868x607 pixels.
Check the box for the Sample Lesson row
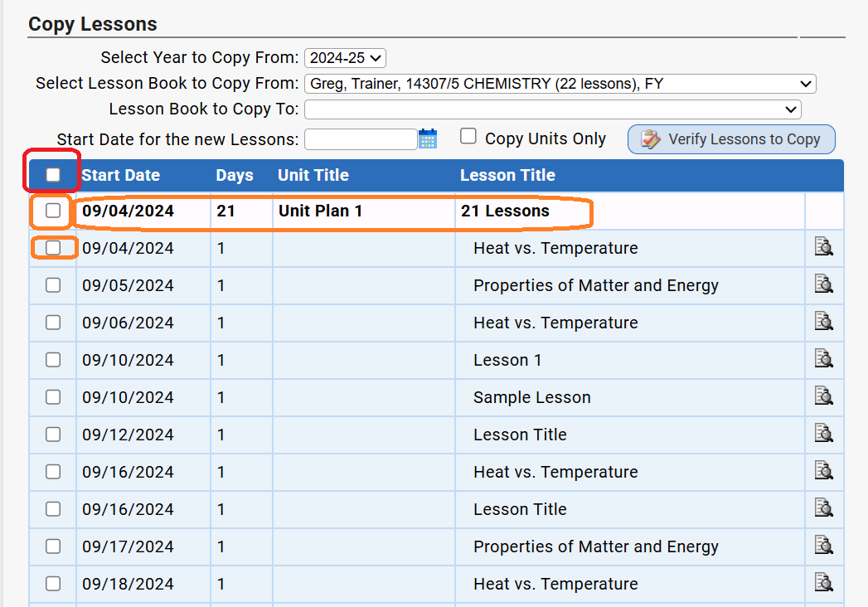pyautogui.click(x=53, y=397)
